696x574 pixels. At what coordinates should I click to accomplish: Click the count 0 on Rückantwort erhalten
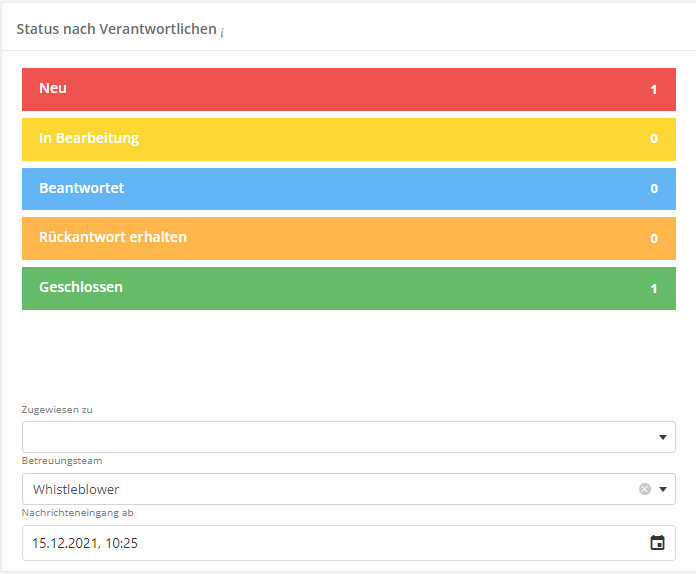654,239
